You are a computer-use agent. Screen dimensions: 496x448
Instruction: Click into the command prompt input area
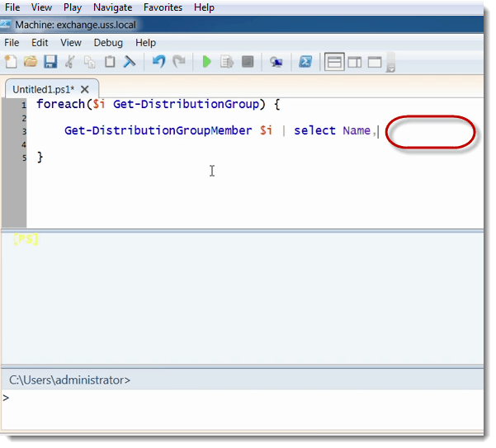(242, 410)
